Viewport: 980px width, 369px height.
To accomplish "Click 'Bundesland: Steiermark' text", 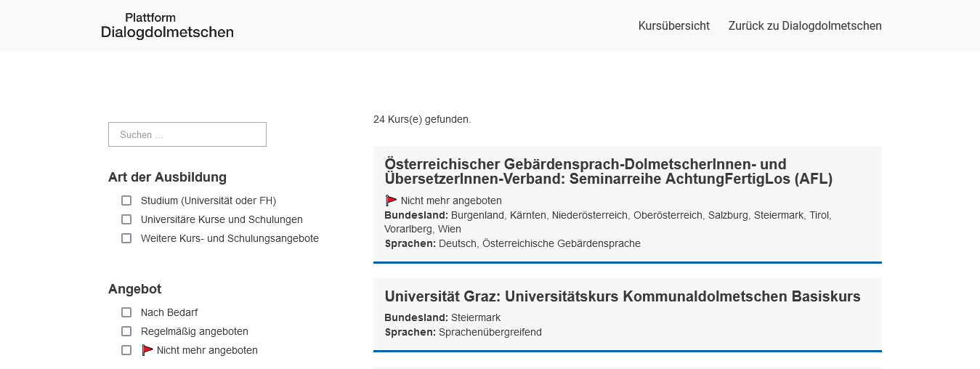I will [442, 317].
